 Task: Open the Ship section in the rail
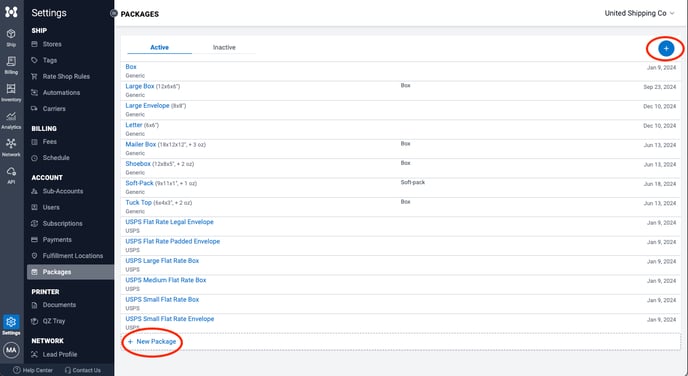point(11,38)
